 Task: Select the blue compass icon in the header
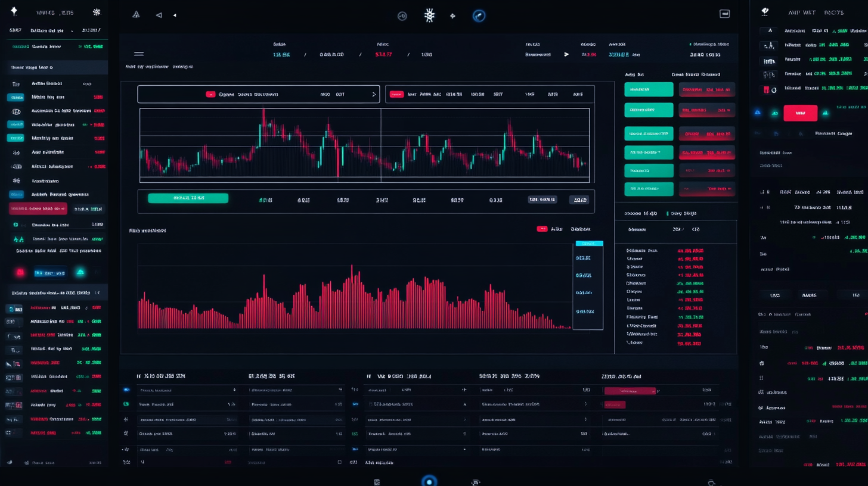pos(479,16)
